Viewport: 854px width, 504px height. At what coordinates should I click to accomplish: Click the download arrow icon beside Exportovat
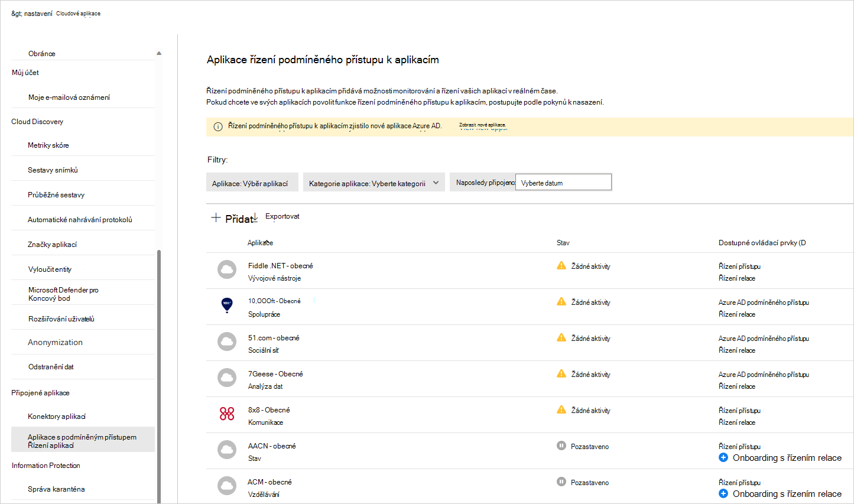pyautogui.click(x=255, y=217)
